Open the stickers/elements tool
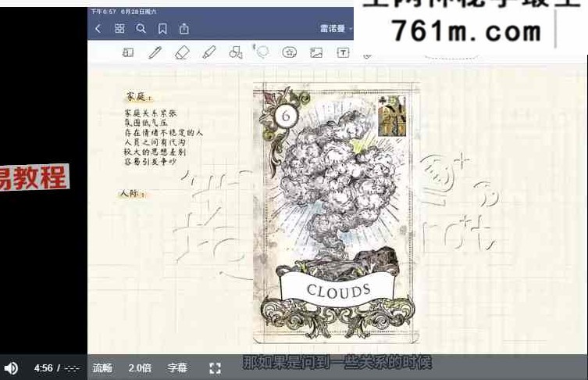 coord(289,52)
